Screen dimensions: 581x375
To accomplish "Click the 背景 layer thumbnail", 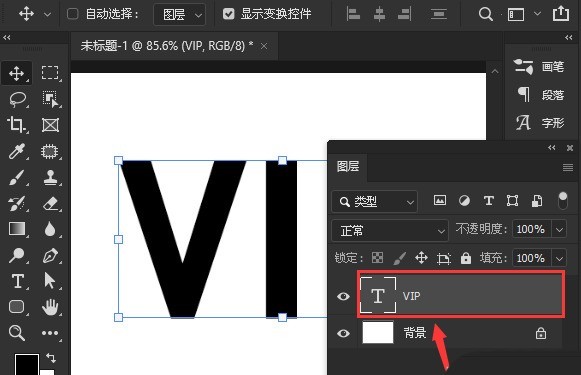I will (x=378, y=332).
